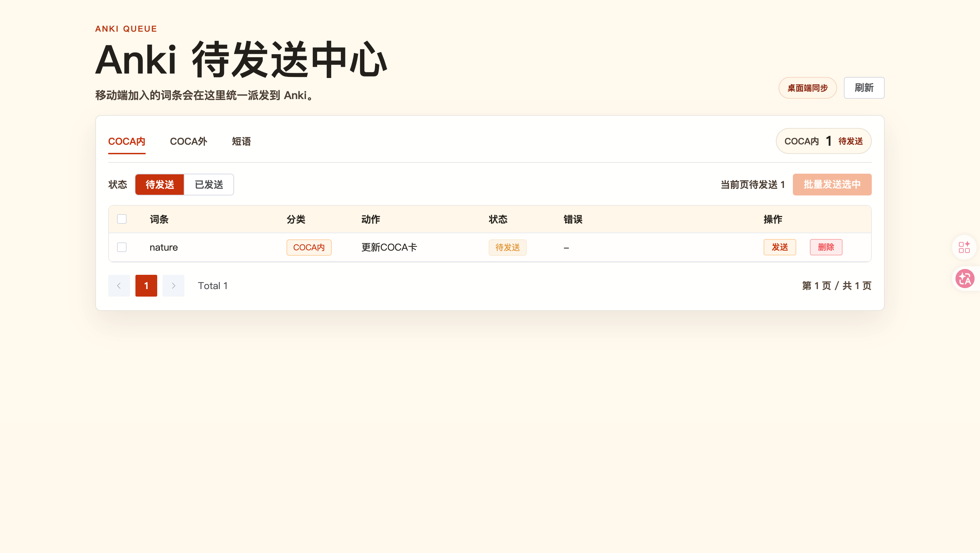Image resolution: width=980 pixels, height=553 pixels.
Task: Switch to the 短语 tab
Action: (x=242, y=142)
